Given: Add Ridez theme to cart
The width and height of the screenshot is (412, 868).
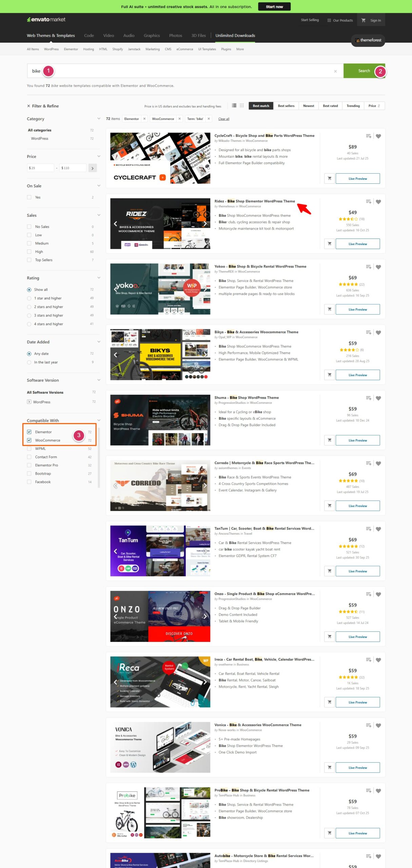Looking at the screenshot, I should pos(329,244).
